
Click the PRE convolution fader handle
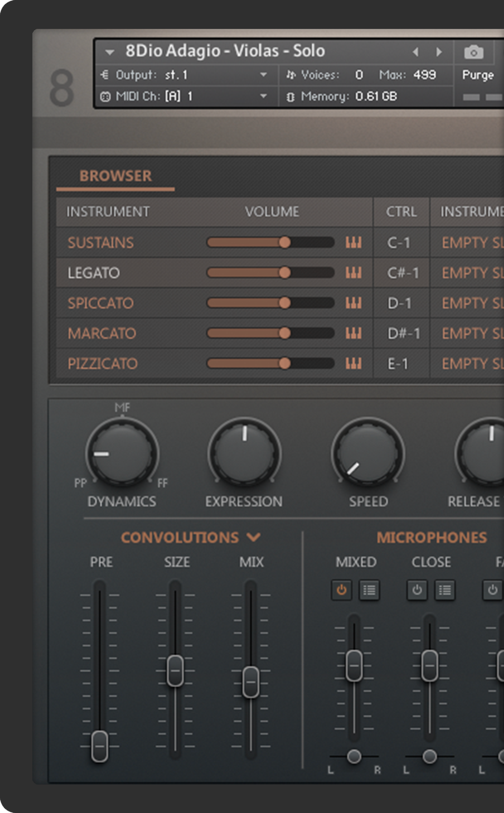[99, 746]
